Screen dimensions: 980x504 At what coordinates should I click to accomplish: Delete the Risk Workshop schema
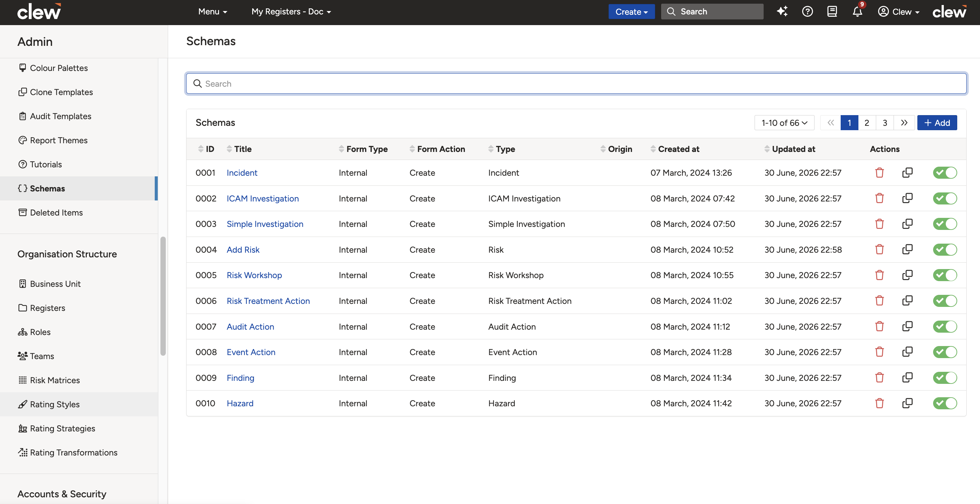pyautogui.click(x=879, y=275)
